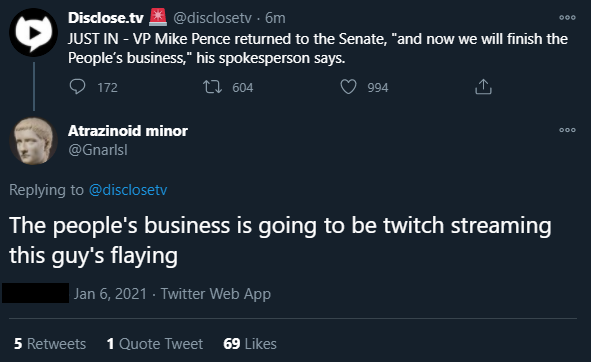Retweet the Disclose.tv post
The width and height of the screenshot is (591, 362).
coord(213,87)
